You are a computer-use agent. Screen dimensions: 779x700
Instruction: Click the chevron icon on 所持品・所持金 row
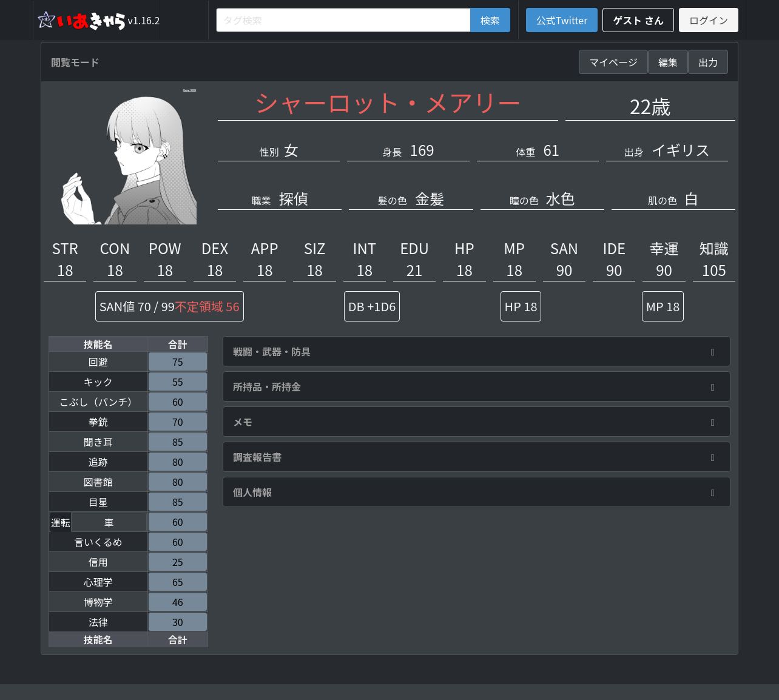712,387
